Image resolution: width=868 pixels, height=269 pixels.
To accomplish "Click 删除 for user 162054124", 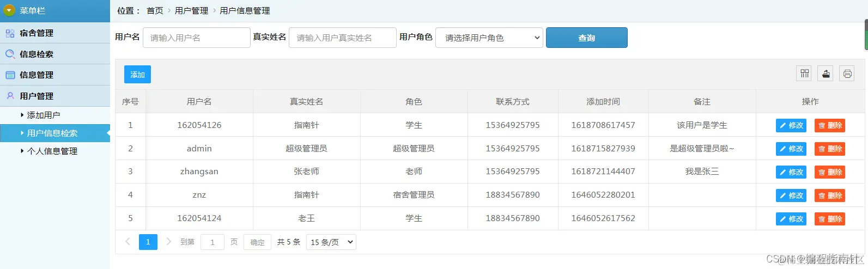I will pos(830,219).
